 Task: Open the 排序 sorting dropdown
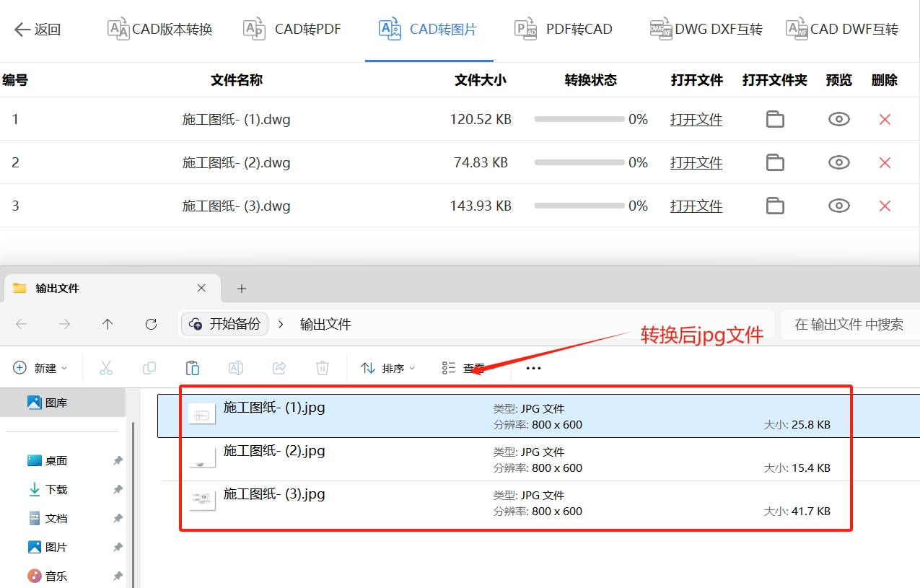click(x=387, y=368)
